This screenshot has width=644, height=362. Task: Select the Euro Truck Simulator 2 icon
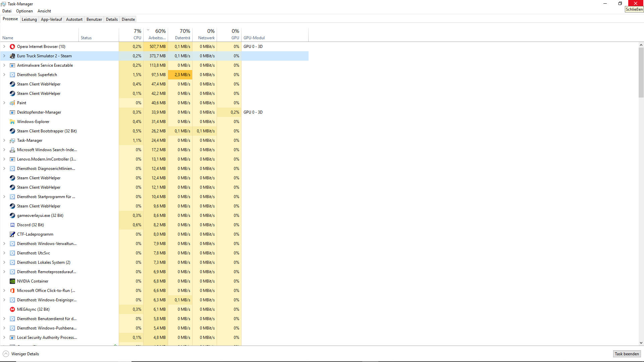[12, 56]
